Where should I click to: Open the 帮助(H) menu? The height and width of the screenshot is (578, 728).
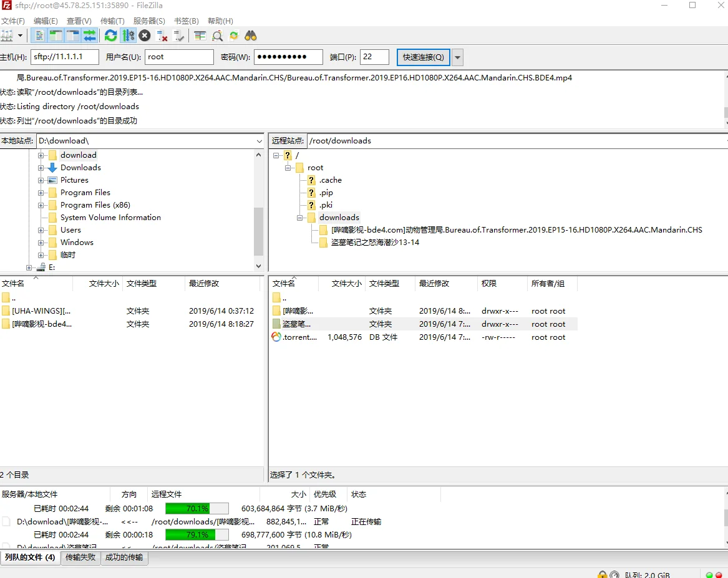[x=220, y=21]
